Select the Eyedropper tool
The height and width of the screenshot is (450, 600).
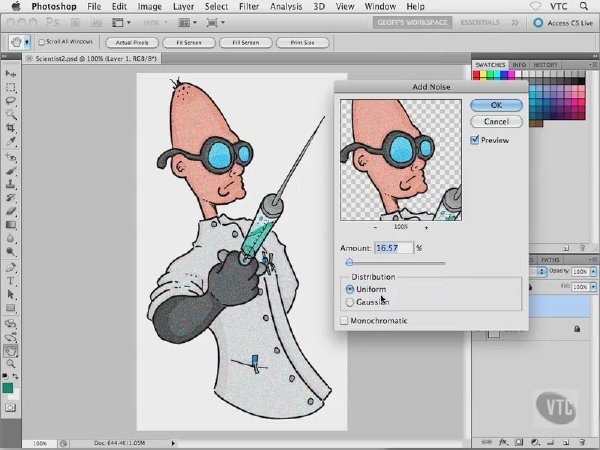click(x=10, y=141)
